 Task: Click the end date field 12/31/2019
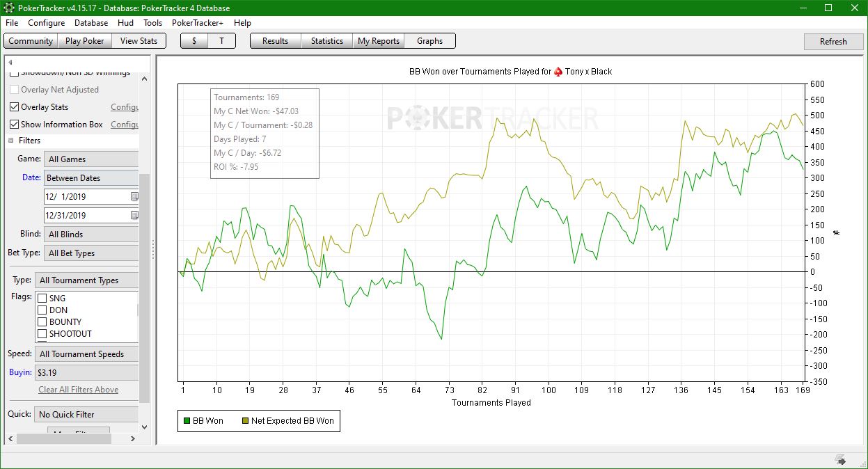point(86,216)
